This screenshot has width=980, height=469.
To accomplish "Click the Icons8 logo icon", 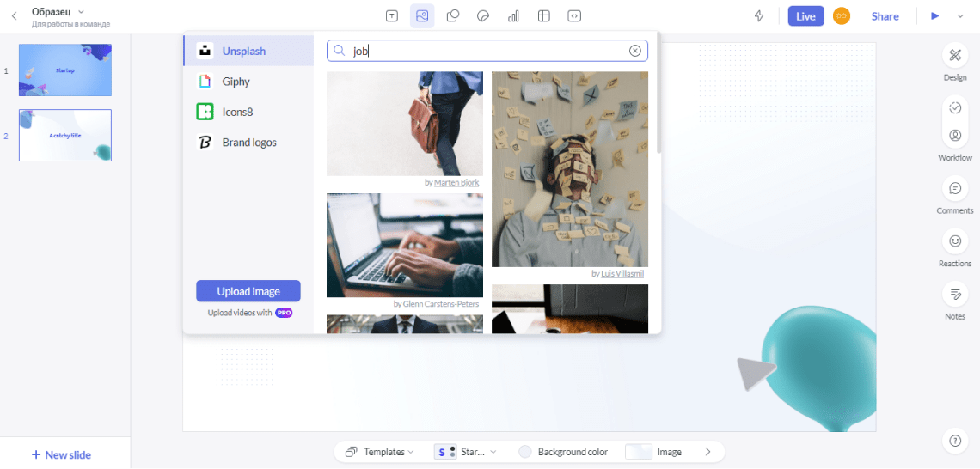I will (205, 112).
